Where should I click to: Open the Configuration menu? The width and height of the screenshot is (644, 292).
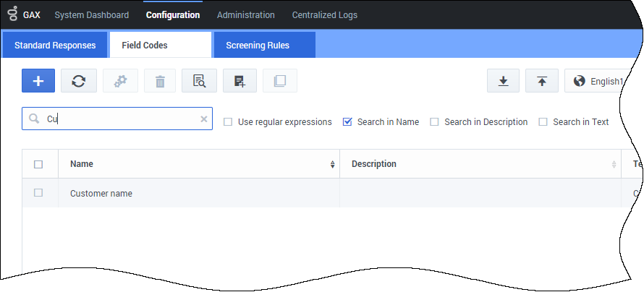pos(173,15)
